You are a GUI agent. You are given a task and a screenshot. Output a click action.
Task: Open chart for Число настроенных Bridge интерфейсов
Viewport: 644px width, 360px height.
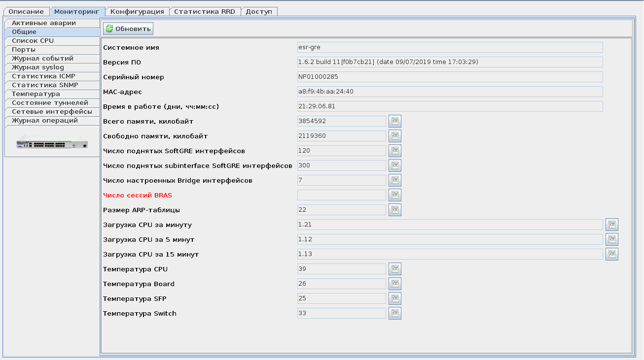394,180
